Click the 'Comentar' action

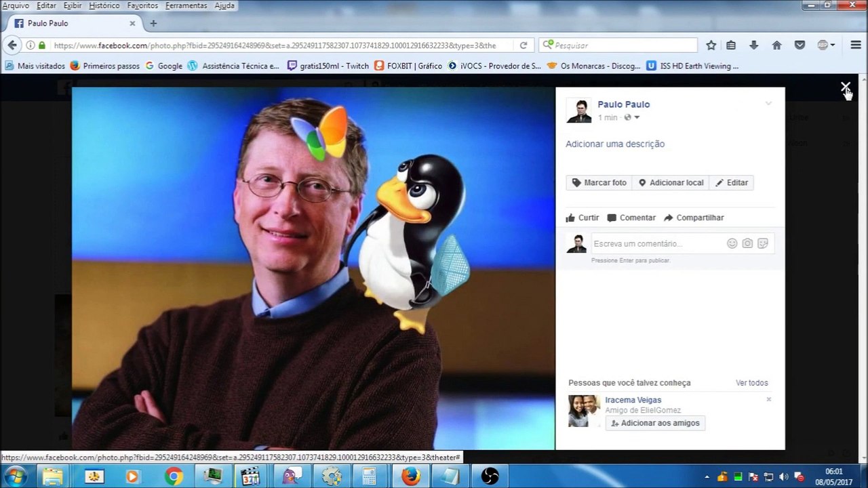(x=631, y=218)
